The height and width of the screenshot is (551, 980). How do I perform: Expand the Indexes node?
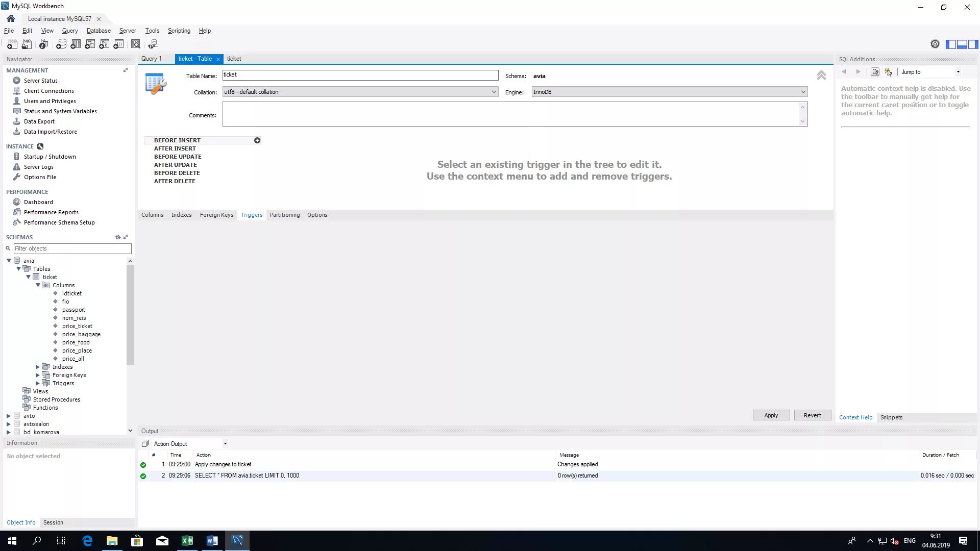tap(37, 367)
